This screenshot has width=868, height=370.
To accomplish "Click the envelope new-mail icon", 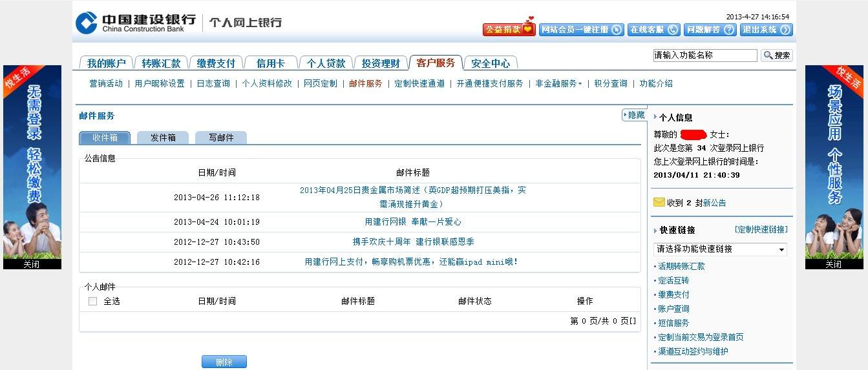I will pos(659,202).
